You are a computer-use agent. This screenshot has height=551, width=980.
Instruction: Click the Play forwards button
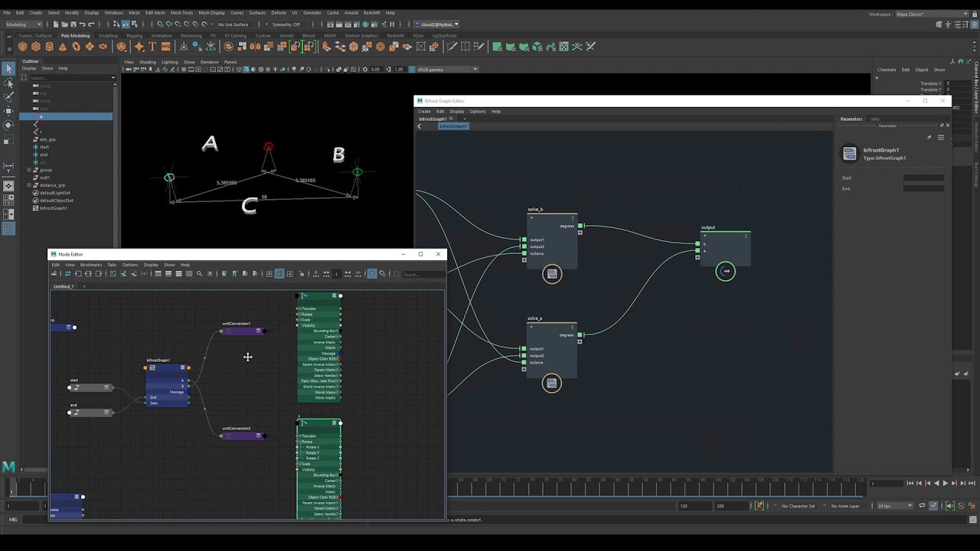(945, 484)
